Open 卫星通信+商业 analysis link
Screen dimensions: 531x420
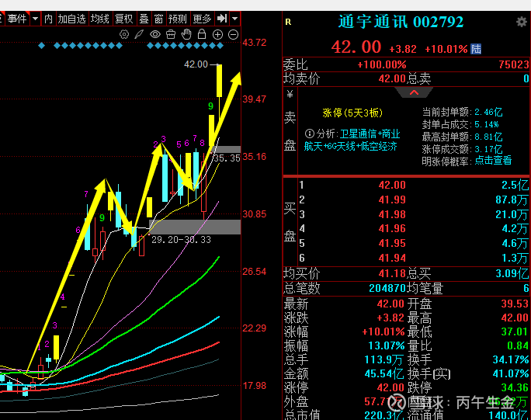[x=370, y=134]
